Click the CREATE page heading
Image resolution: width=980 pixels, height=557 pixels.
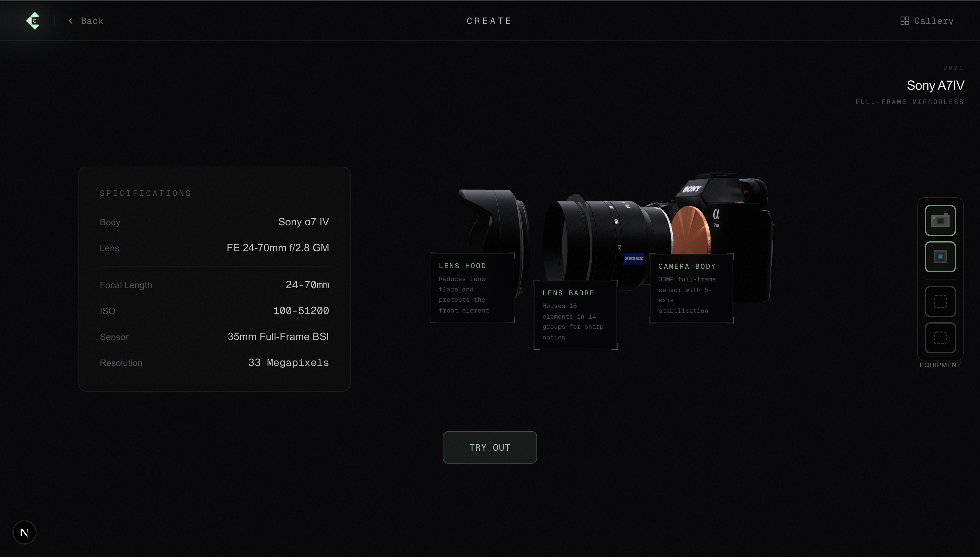point(489,21)
